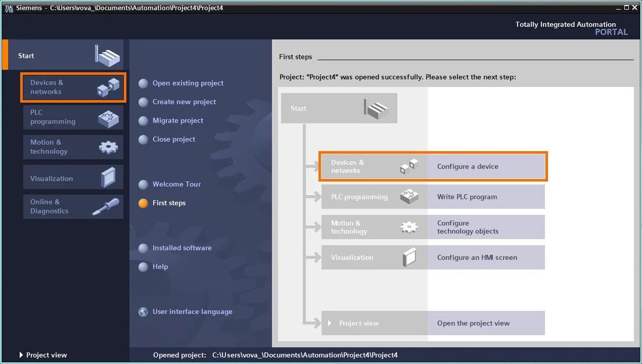Click the Totally Integrated Automation PORTAL logo
This screenshot has height=364, width=642.
point(571,28)
